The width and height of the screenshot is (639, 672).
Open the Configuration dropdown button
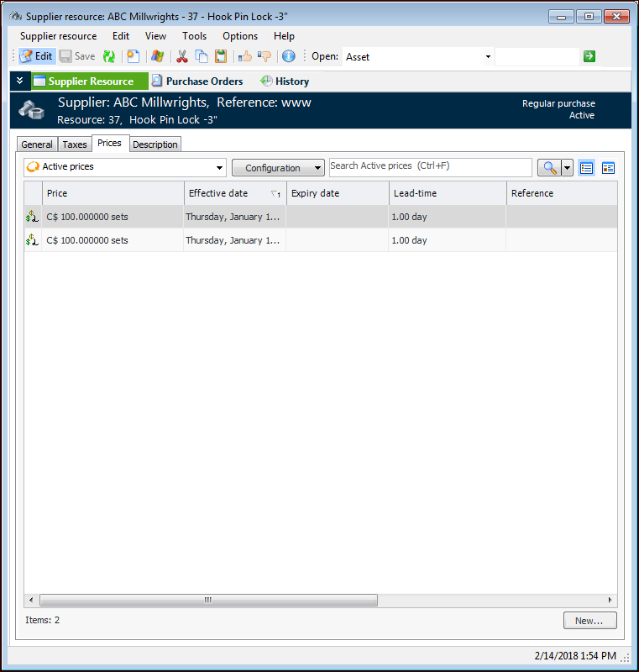pos(279,167)
